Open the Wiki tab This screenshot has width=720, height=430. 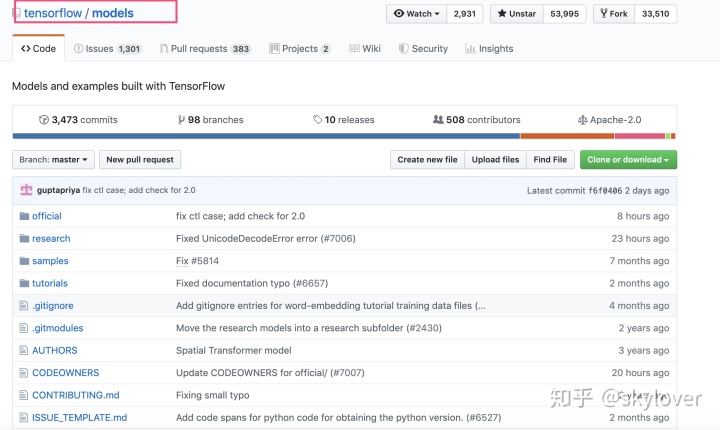tap(365, 49)
